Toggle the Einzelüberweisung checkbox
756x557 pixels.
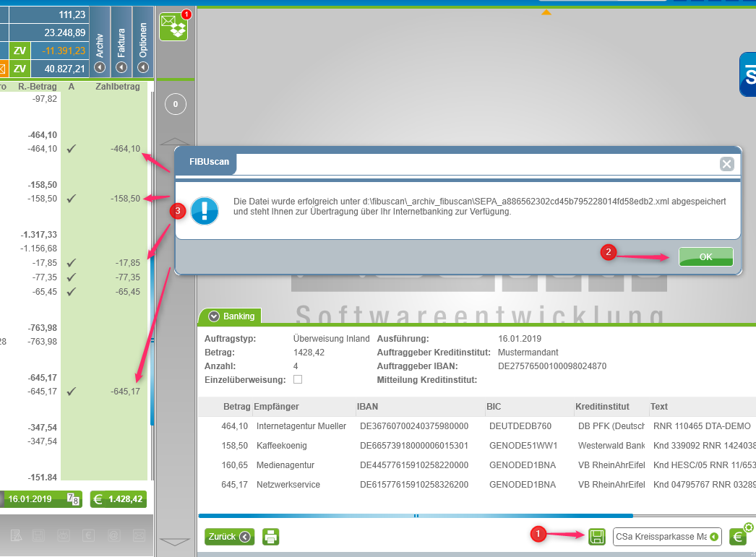point(298,379)
